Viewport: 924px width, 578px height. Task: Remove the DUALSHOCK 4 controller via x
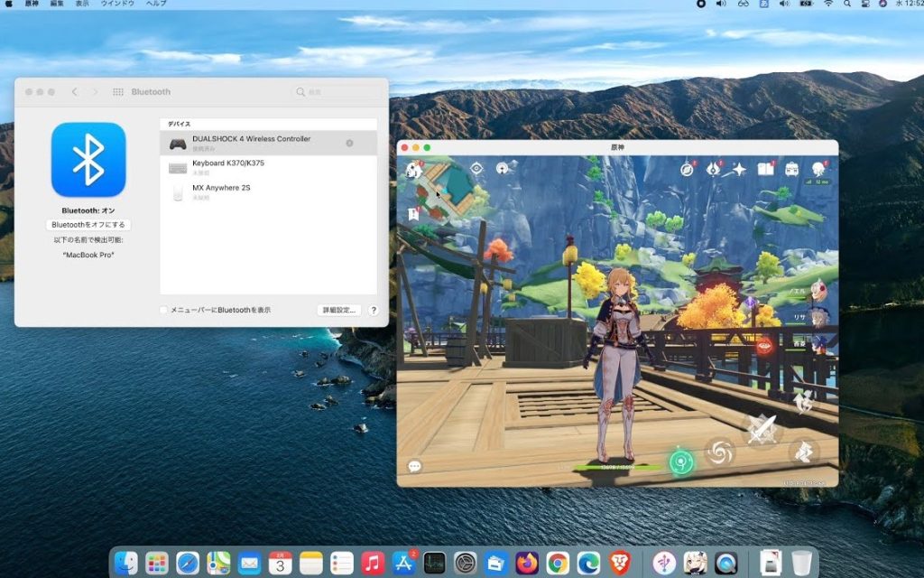349,143
